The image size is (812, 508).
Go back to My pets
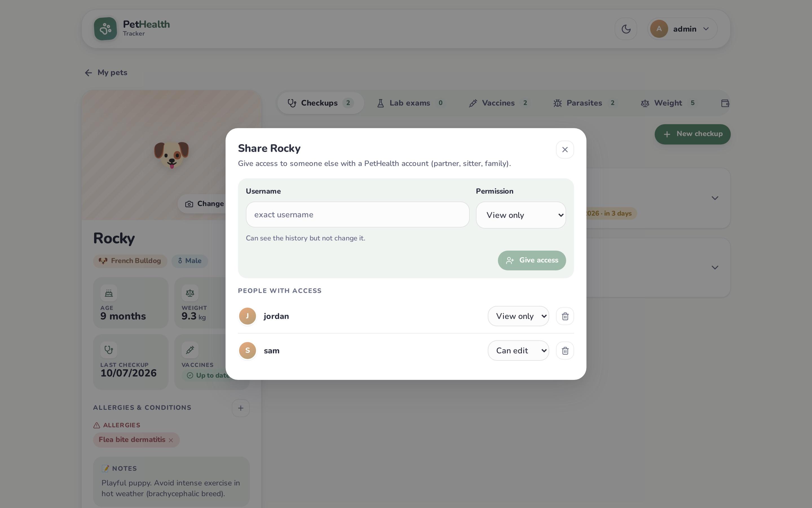point(106,73)
